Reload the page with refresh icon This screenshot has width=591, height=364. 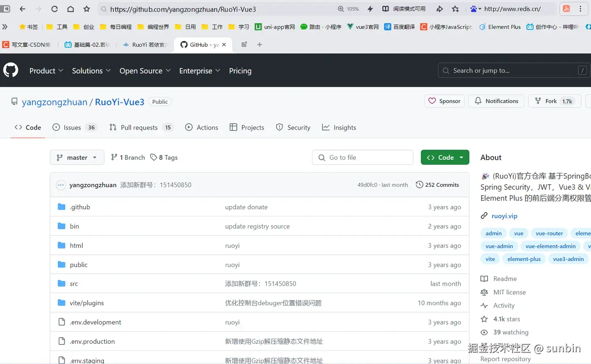[54, 9]
